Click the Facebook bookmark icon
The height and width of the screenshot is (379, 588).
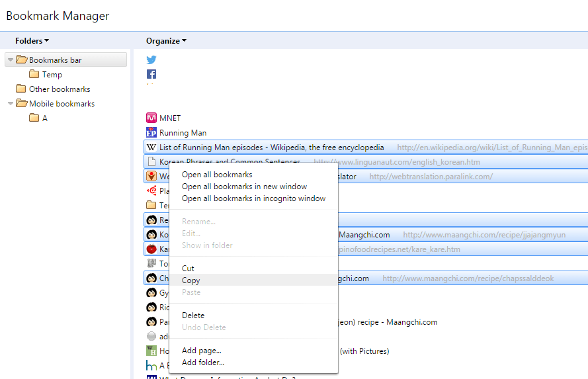tap(151, 74)
